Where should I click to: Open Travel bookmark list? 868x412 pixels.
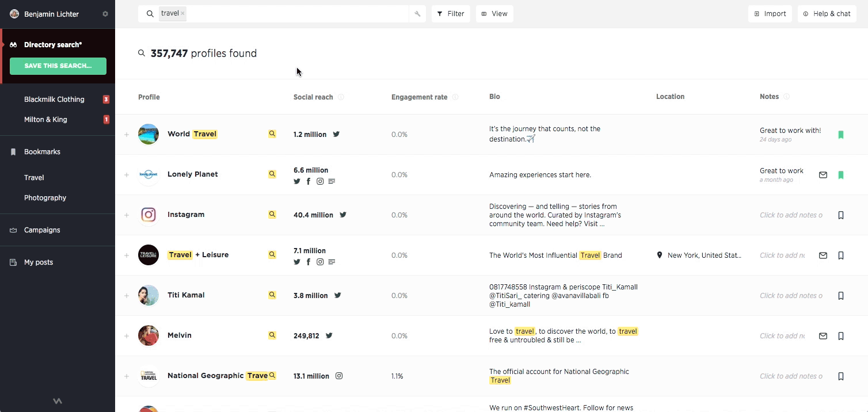34,178
